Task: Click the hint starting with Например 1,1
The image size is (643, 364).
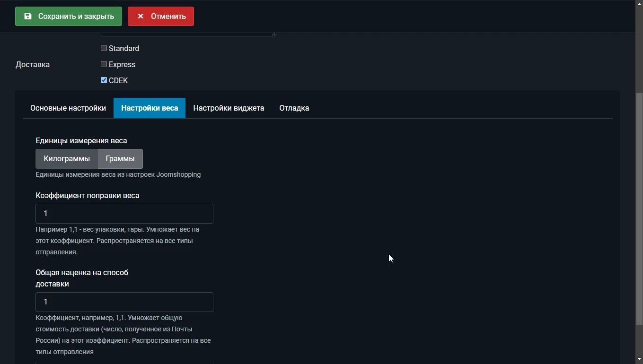Action: 117,241
